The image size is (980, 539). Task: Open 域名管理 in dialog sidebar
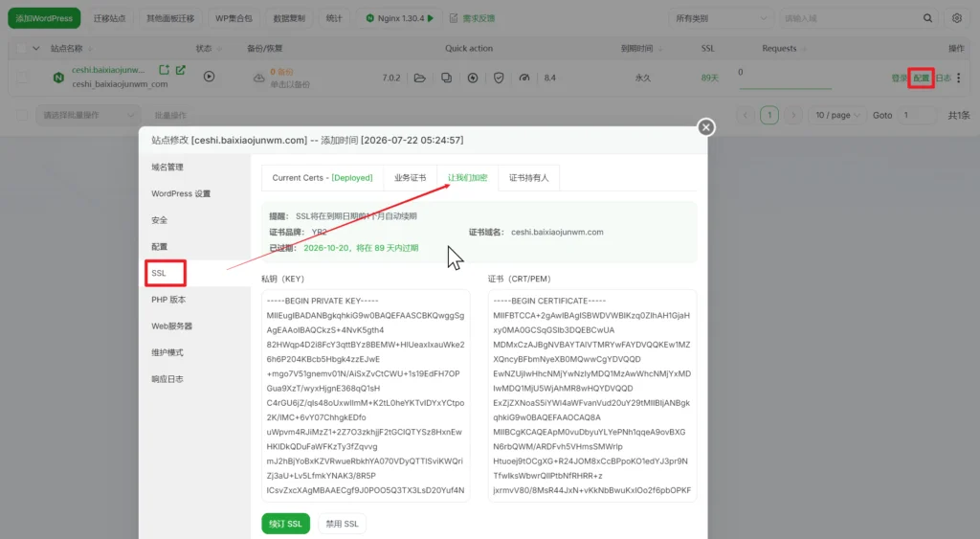[167, 167]
